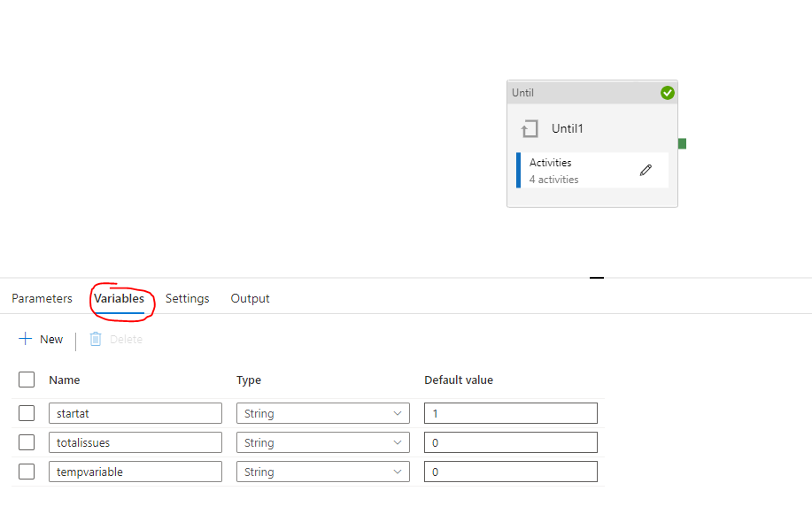Click the plus icon to add a variable
This screenshot has width=812, height=514.
pyautogui.click(x=25, y=339)
